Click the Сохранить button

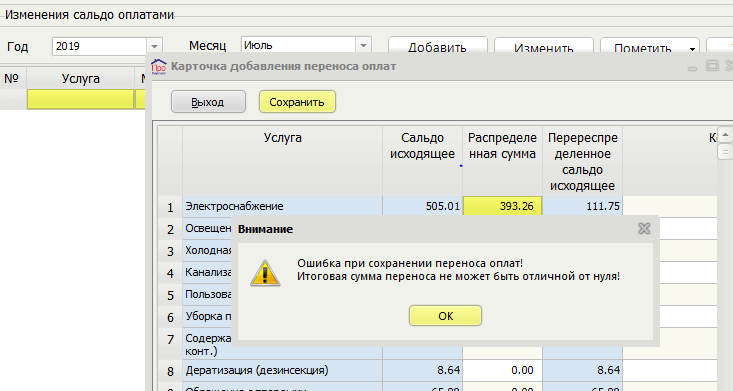(297, 102)
